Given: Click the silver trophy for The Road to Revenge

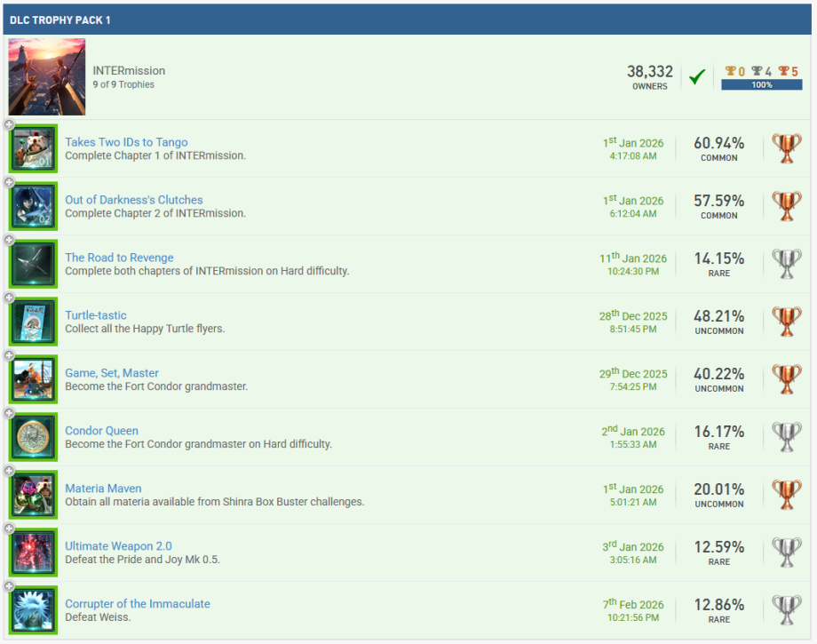Looking at the screenshot, I should pos(786,264).
